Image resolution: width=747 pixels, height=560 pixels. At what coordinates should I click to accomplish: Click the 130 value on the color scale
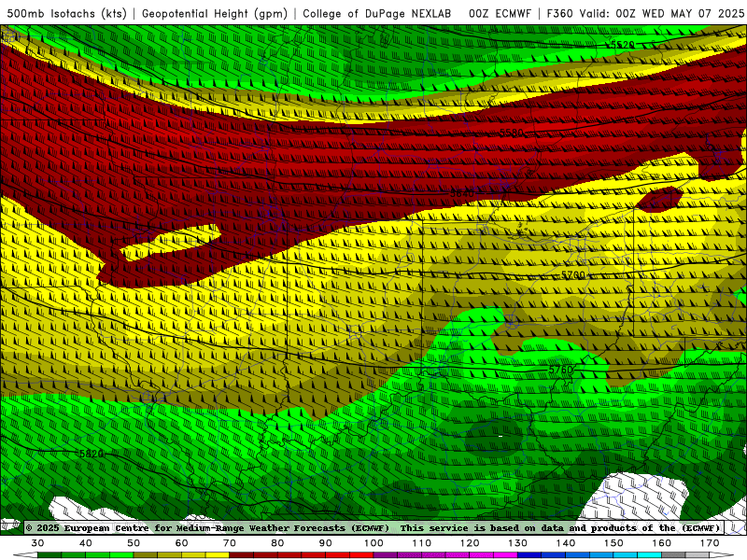point(517,543)
